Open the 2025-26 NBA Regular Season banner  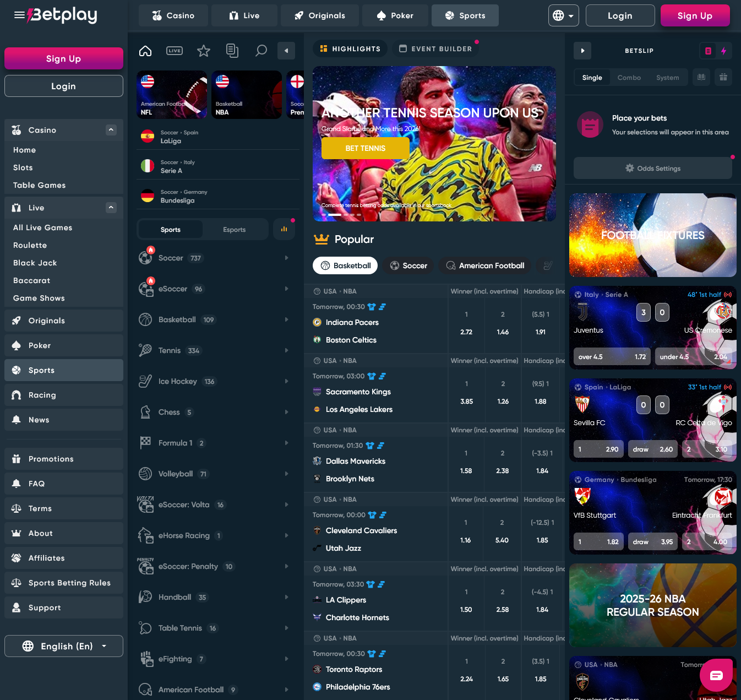[653, 605]
